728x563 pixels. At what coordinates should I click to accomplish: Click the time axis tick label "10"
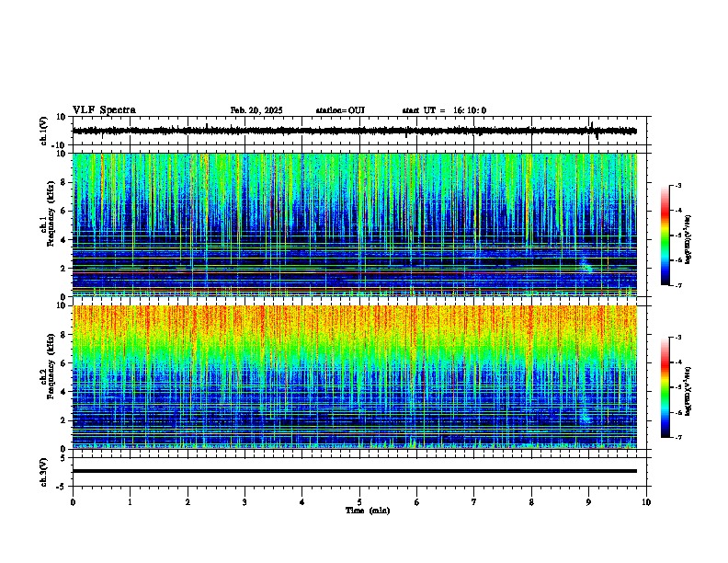tap(646, 502)
